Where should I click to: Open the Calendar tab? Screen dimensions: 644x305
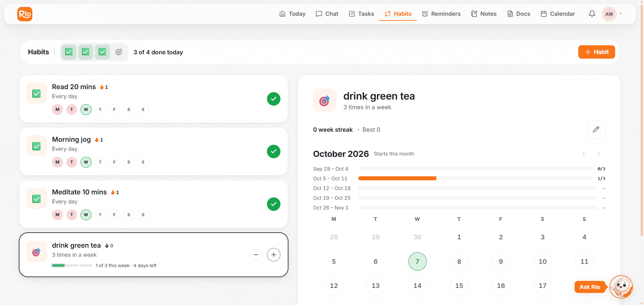click(x=558, y=14)
